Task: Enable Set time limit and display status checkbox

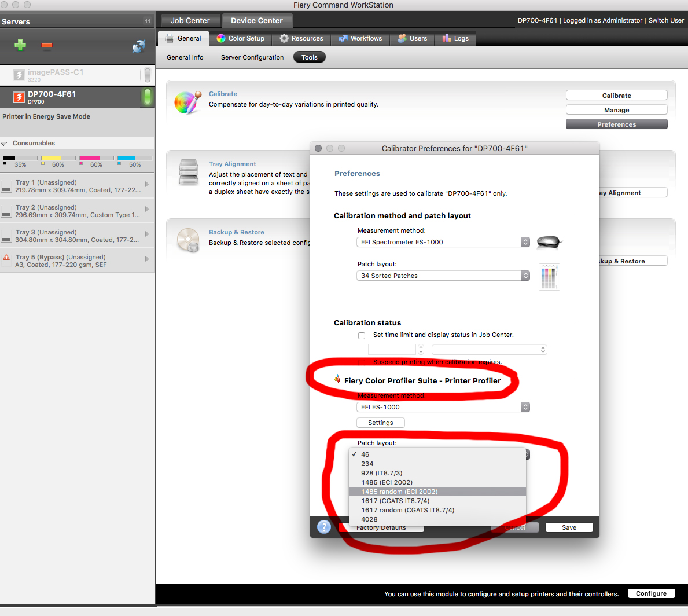Action: [x=362, y=335]
